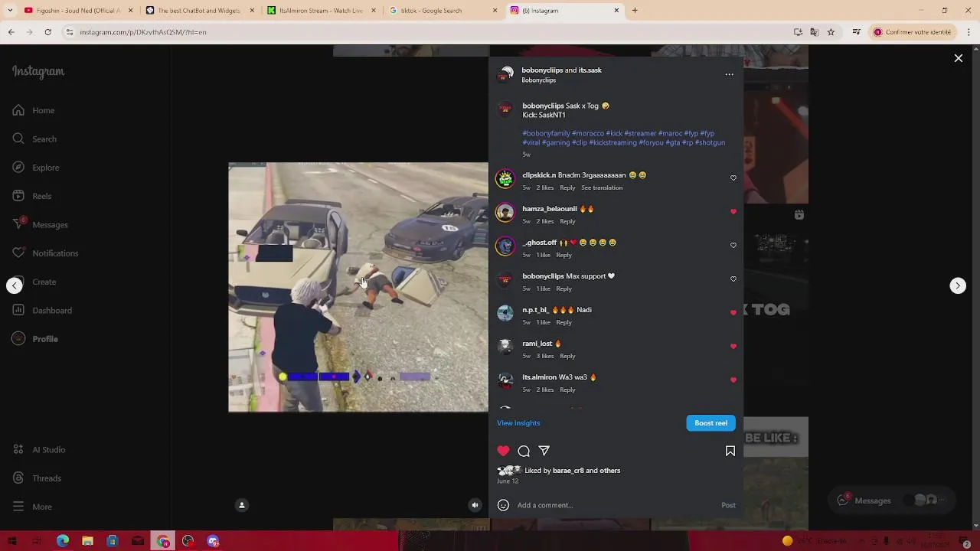Screen dimensions: 980x551
Task: Click the comment bubble icon
Action: (x=524, y=451)
